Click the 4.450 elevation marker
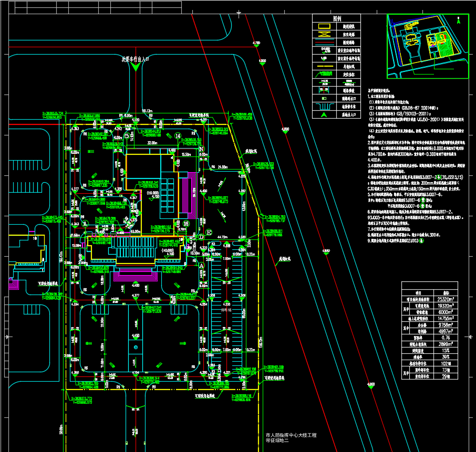Viewport: 476px width, 452px height. coord(136,336)
